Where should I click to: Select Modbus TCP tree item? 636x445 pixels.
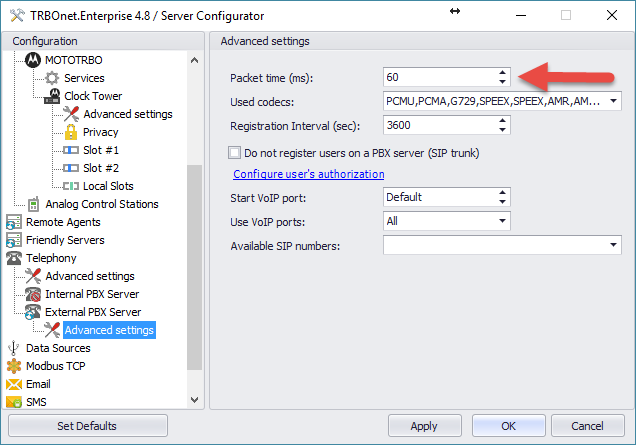pos(56,366)
